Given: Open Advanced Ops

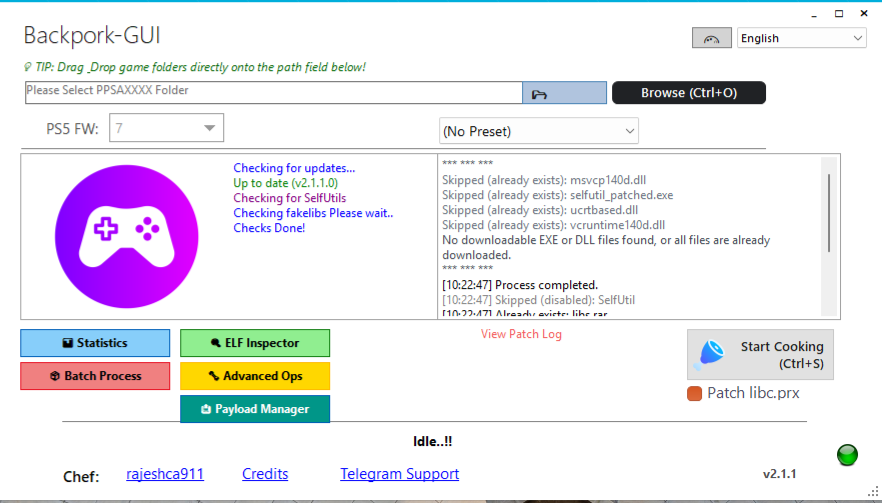Looking at the screenshot, I should coord(255,376).
